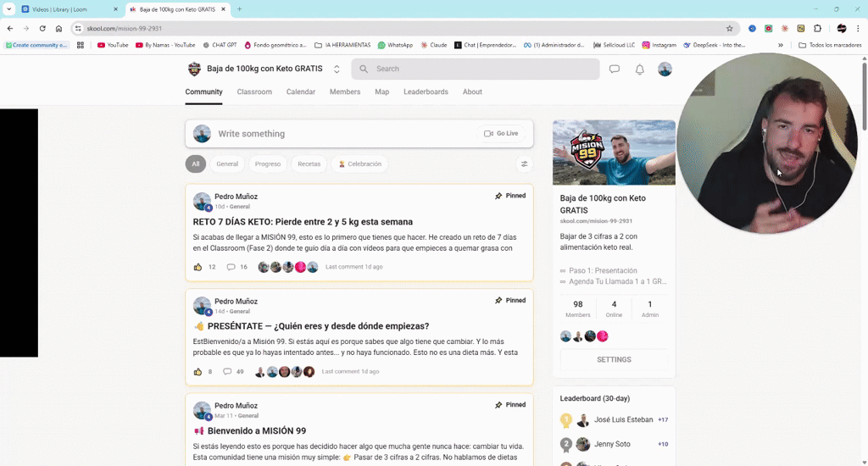The width and height of the screenshot is (868, 466).
Task: Open the Leaderboards tab
Action: [426, 92]
